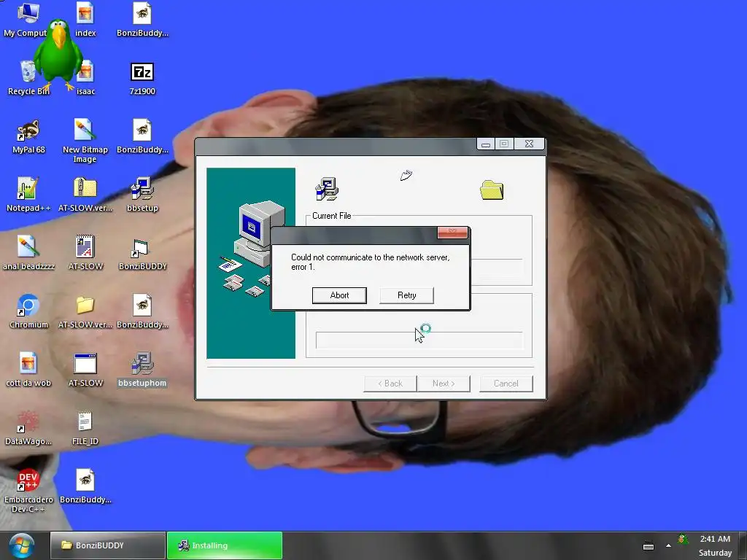Close the network error dialog

coord(452,233)
